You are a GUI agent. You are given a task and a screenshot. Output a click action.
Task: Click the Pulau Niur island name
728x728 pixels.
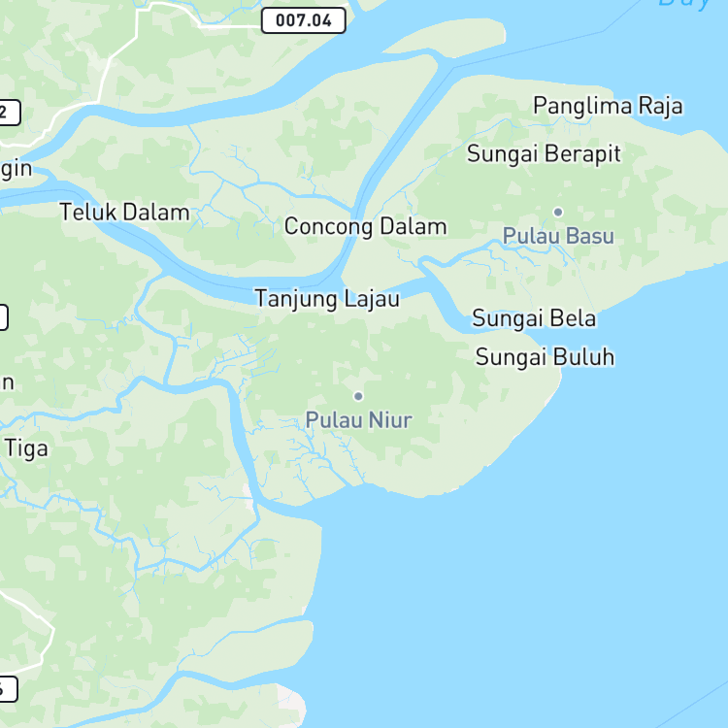click(x=358, y=420)
